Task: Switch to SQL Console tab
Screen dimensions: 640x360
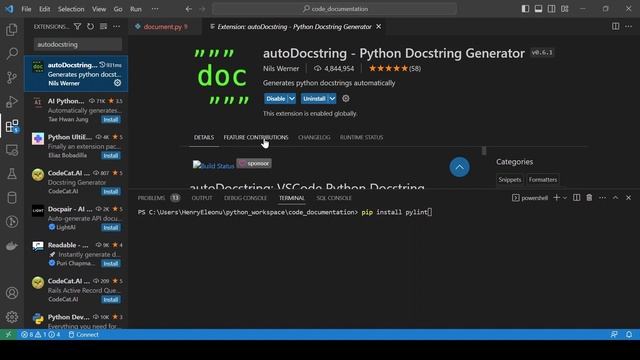Action: [334, 198]
